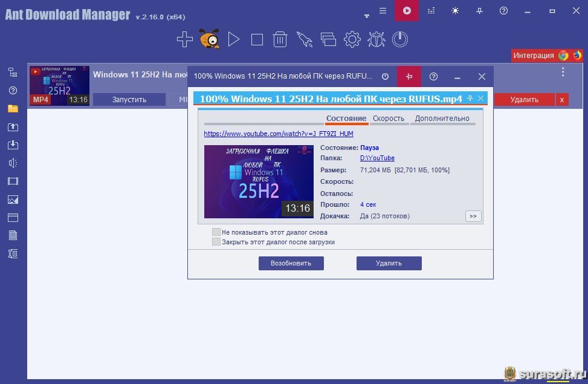Open settings via the toolbar gear icon
Image resolution: width=588 pixels, height=384 pixels.
click(x=352, y=40)
